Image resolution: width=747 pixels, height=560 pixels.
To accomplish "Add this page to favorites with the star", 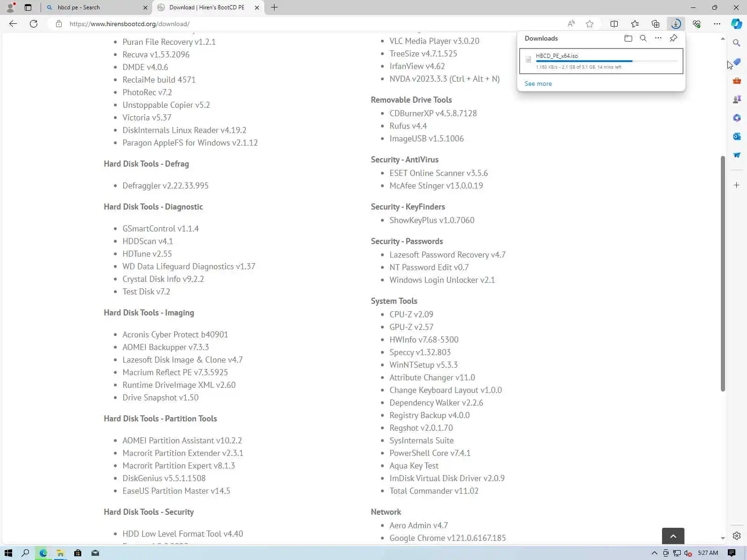I will point(590,24).
